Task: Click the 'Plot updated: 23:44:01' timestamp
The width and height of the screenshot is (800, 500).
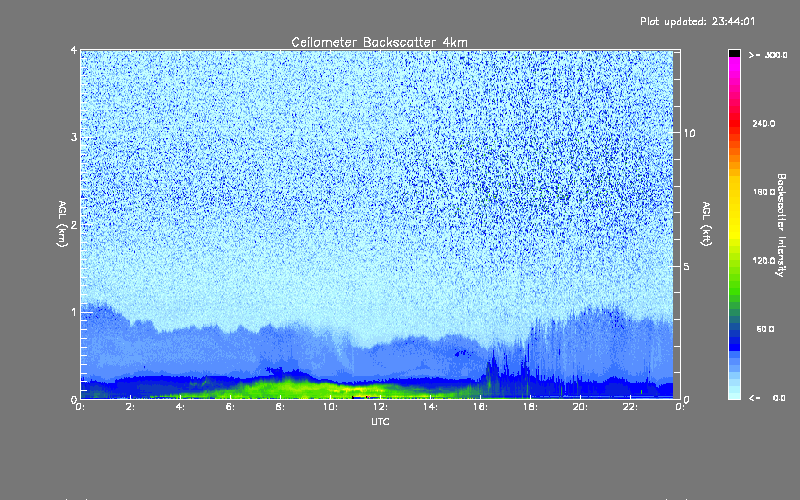Action: pyautogui.click(x=697, y=21)
